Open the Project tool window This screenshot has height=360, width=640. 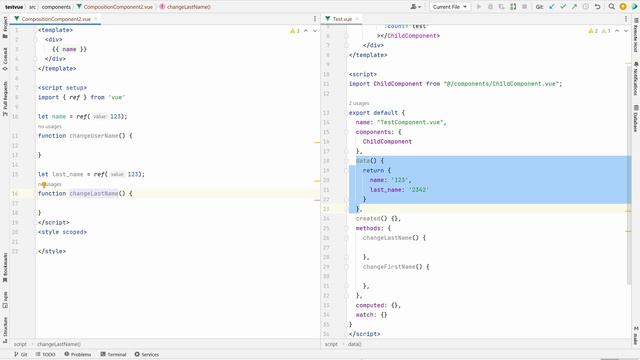point(5,27)
